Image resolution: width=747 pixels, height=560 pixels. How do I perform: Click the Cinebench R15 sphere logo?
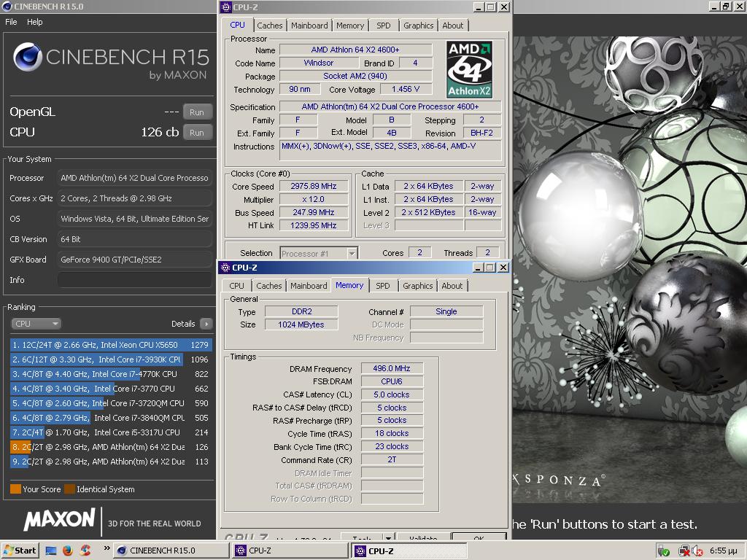tap(28, 57)
